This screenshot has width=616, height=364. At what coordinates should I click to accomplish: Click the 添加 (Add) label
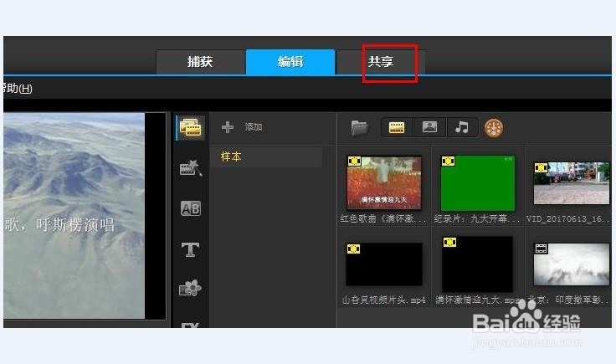[254, 127]
